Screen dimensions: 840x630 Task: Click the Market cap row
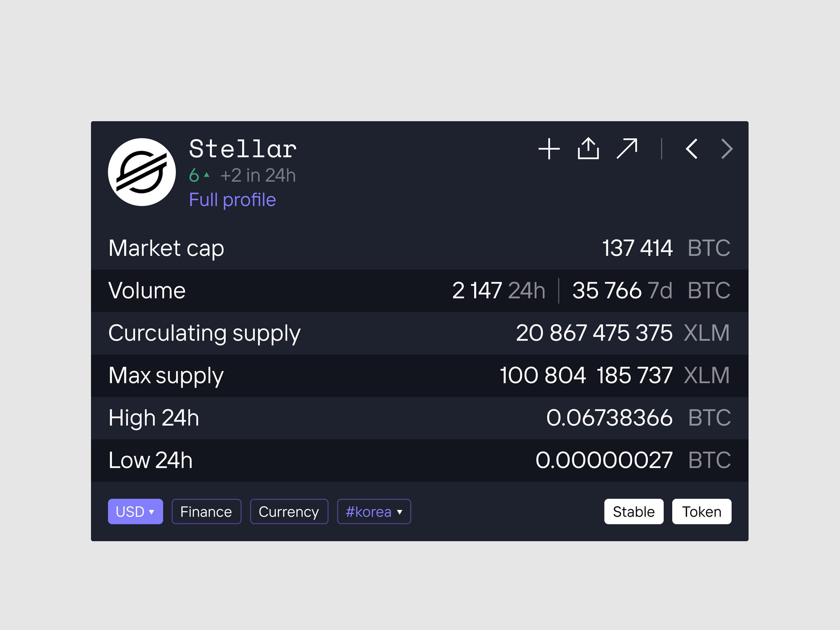coord(419,248)
